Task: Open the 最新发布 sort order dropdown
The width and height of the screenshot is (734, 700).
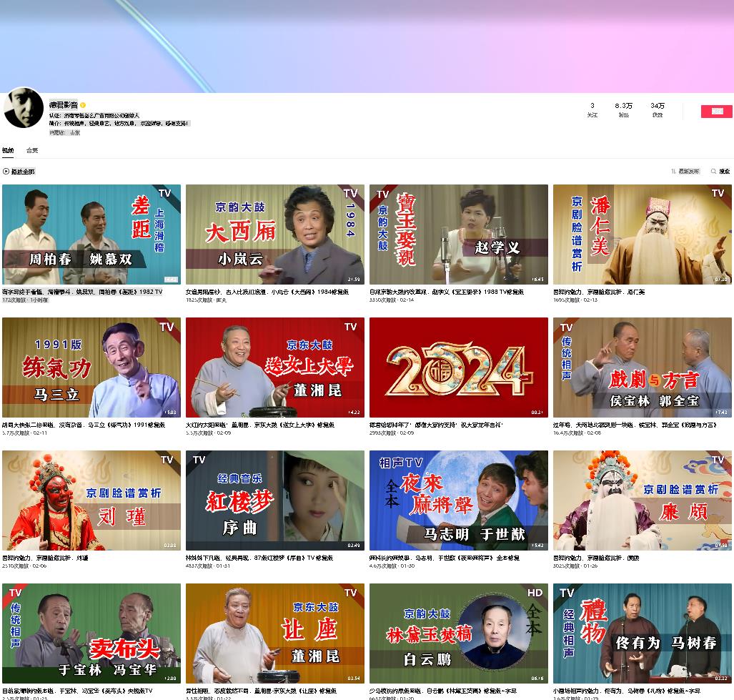Action: (688, 172)
